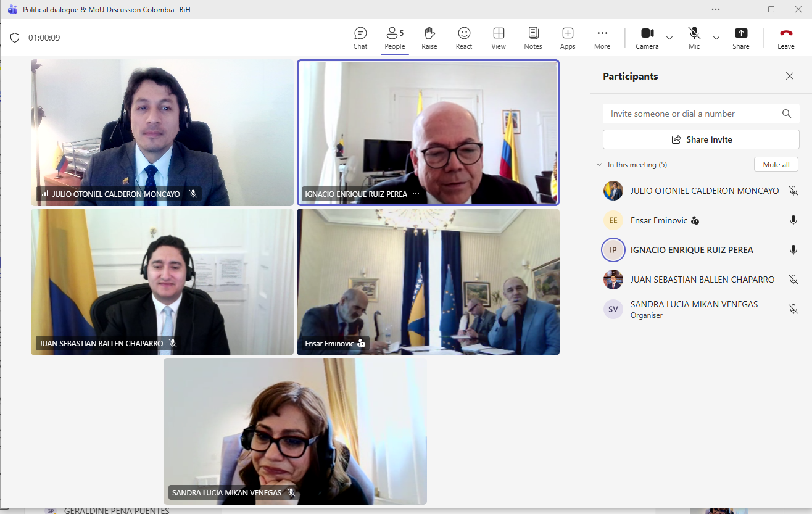Click the Teams logo in title bar
The width and height of the screenshot is (812, 514).
click(x=12, y=9)
